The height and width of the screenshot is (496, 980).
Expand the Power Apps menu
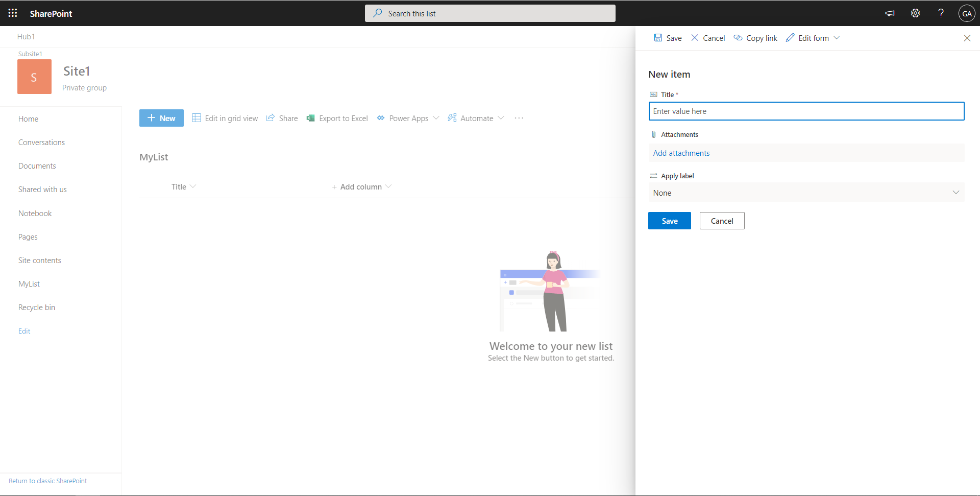pyautogui.click(x=408, y=118)
